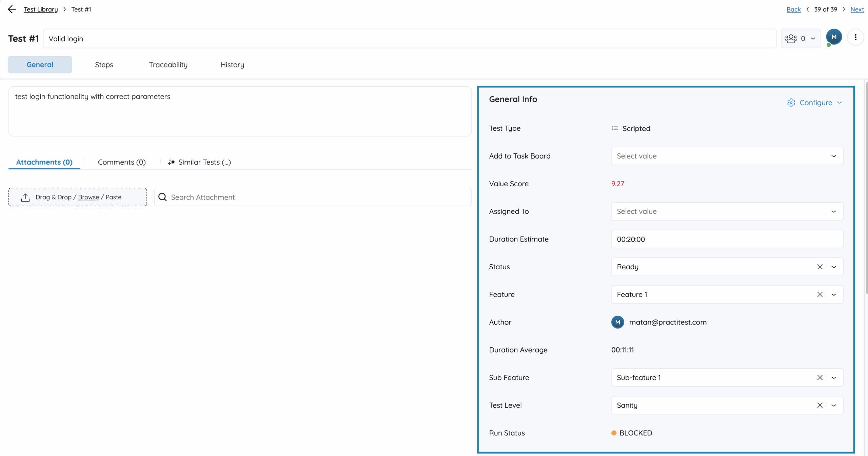Click the watchers people icon
868x456 pixels.
791,39
